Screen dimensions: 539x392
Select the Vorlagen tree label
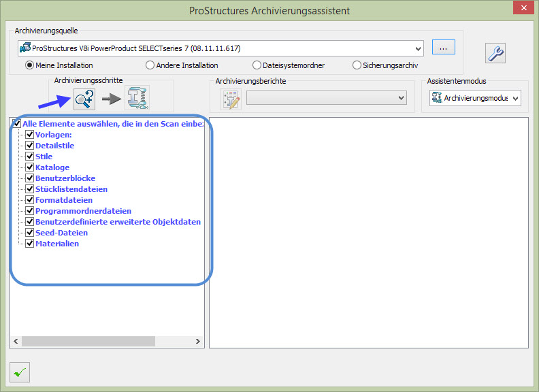[x=54, y=135]
